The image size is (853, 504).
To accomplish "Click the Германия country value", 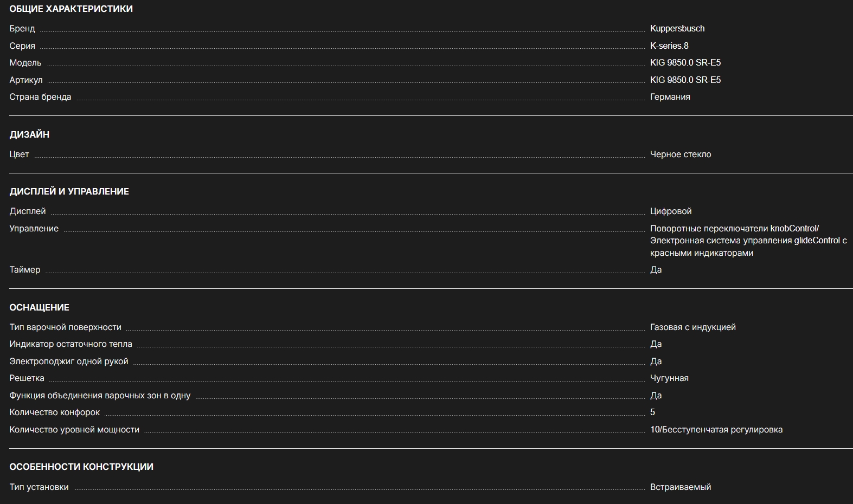I will pyautogui.click(x=670, y=97).
